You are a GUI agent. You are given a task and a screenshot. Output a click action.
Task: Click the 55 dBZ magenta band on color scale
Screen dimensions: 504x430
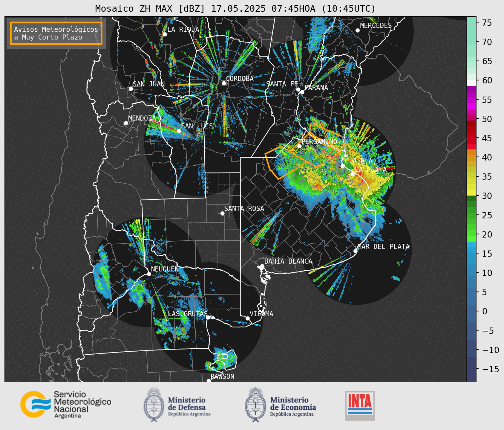pos(472,100)
